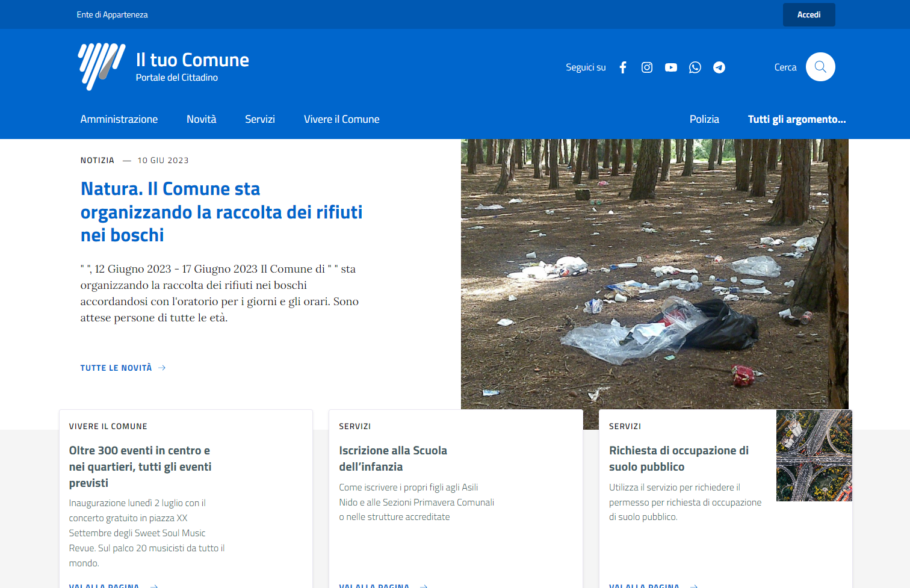The width and height of the screenshot is (910, 588).
Task: Open the Instagram social icon
Action: coord(647,67)
